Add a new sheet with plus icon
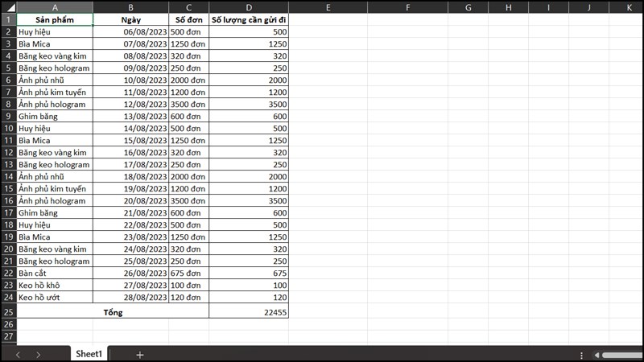 coord(139,355)
